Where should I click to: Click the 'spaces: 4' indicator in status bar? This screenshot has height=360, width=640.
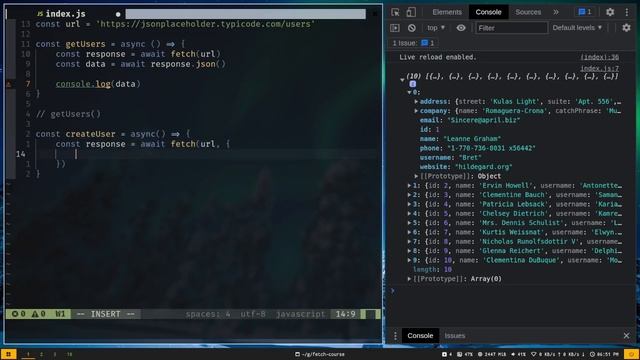208,314
